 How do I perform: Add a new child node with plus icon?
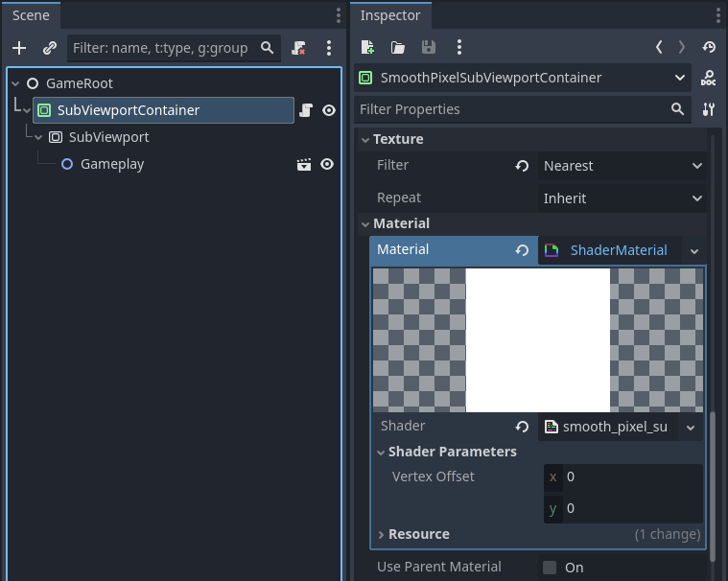(19, 48)
